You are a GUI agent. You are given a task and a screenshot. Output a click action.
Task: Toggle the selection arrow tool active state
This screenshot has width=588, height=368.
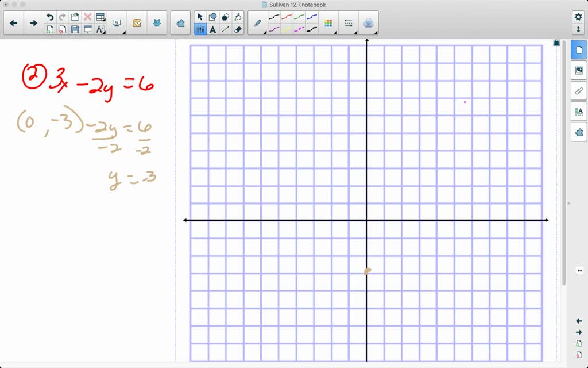200,16
